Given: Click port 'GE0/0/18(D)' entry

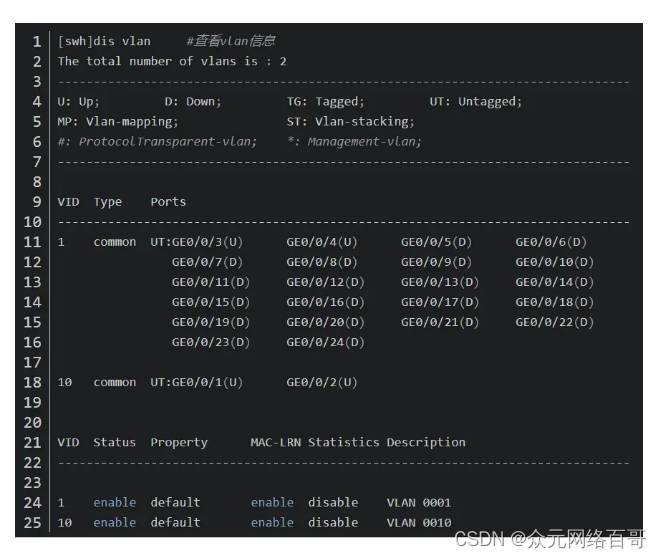Looking at the screenshot, I should tap(555, 302).
